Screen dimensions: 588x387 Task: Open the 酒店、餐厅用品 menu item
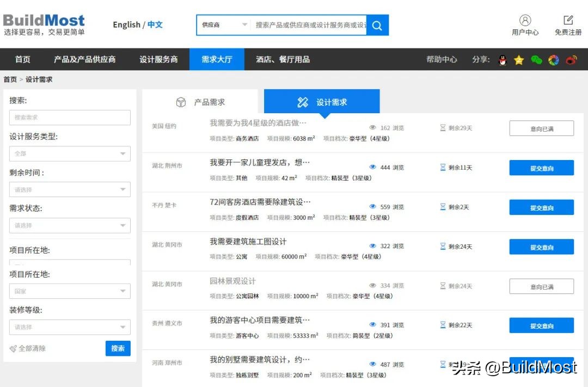pyautogui.click(x=283, y=60)
